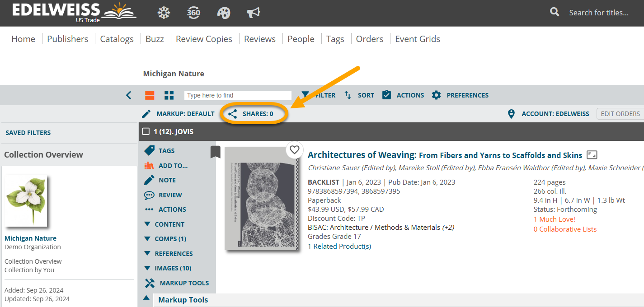This screenshot has width=644, height=307.
Task: Open the Buzz menu
Action: click(x=155, y=39)
